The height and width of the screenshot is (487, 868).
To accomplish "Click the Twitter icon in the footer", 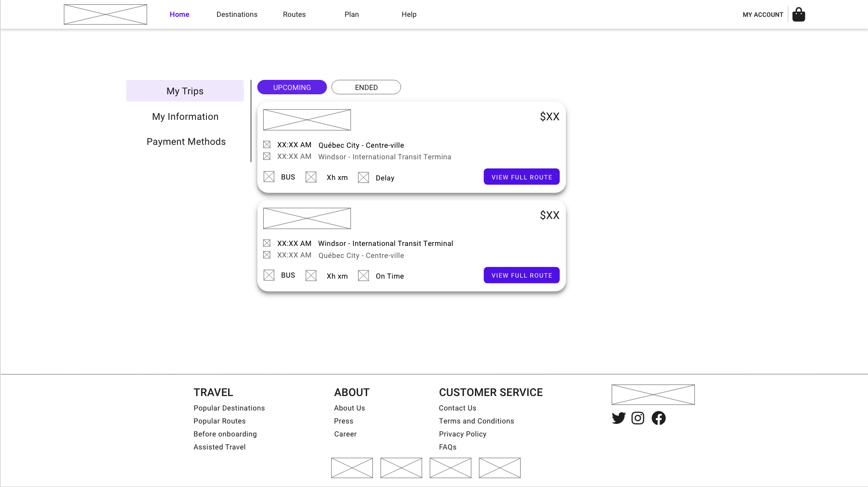I will click(x=618, y=418).
